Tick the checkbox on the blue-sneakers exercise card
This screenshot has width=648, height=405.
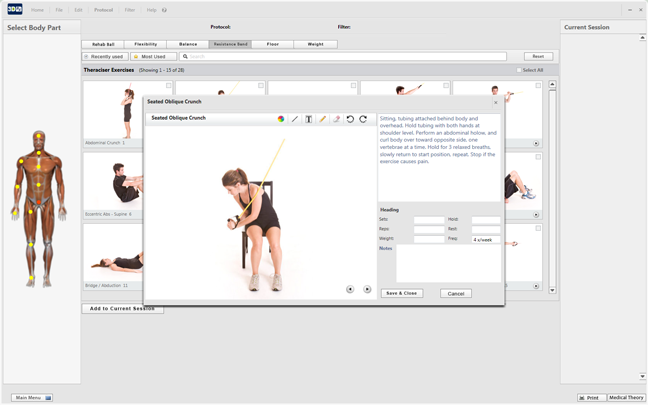point(538,157)
